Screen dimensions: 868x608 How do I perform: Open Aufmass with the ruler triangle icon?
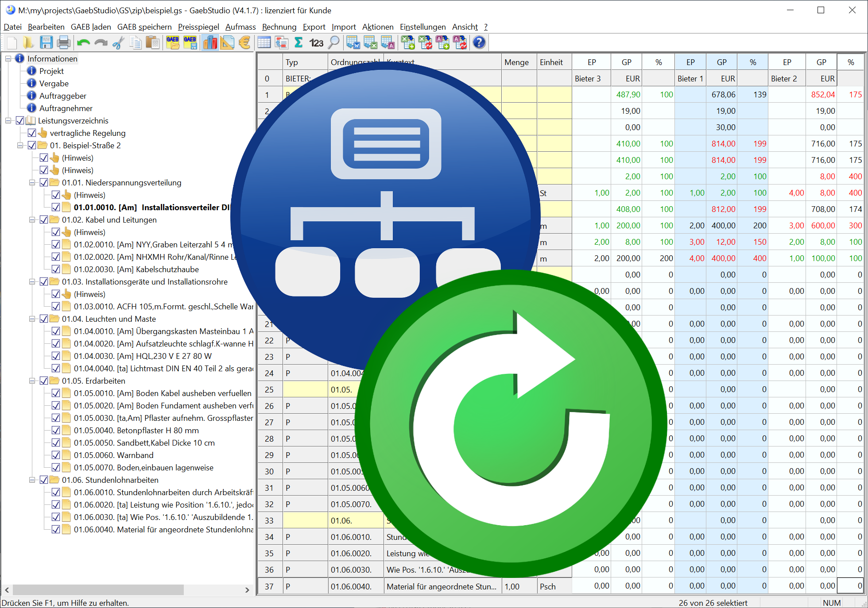point(227,43)
